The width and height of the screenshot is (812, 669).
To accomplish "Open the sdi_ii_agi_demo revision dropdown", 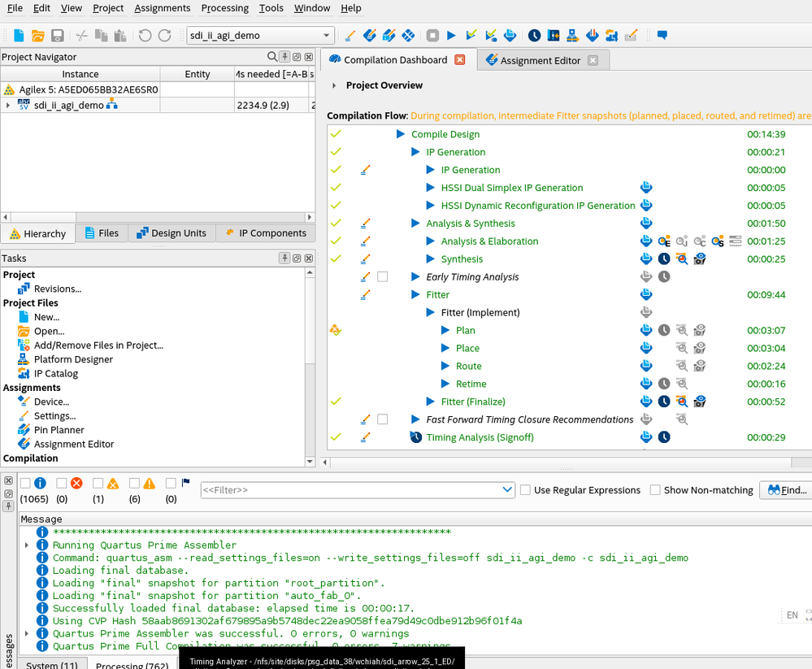I will [x=327, y=36].
